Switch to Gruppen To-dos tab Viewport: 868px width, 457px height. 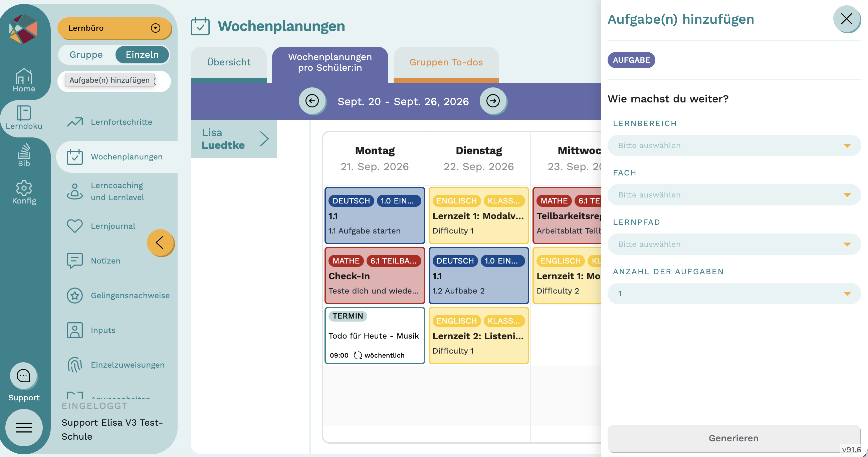click(x=446, y=62)
